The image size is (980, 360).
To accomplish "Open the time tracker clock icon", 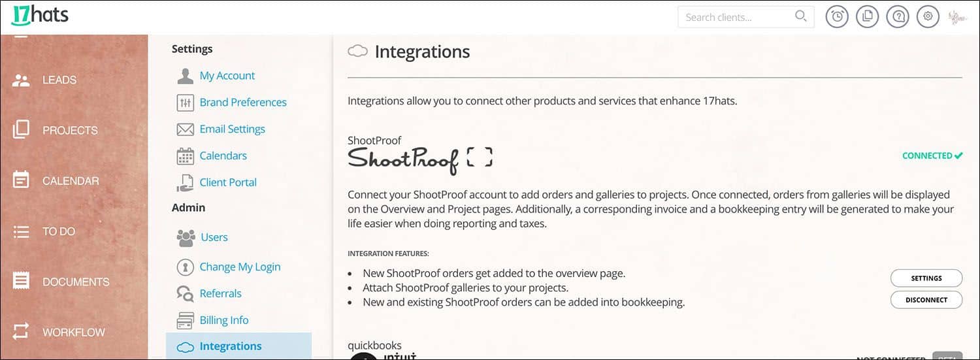I will coord(837,17).
